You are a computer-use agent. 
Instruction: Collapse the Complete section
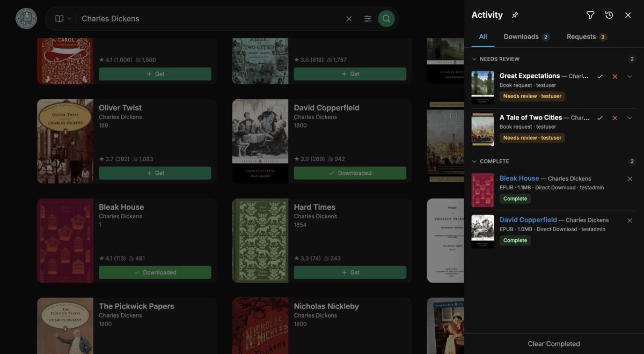[474, 161]
